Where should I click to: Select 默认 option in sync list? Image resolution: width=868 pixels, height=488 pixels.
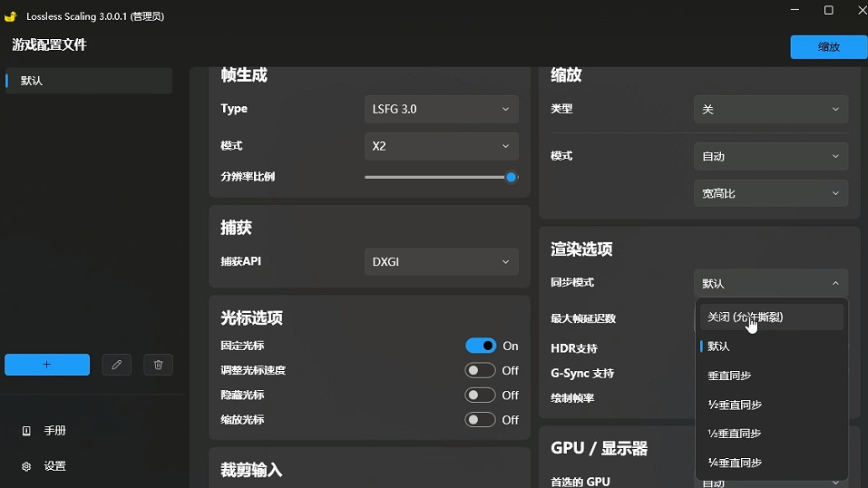(772, 346)
